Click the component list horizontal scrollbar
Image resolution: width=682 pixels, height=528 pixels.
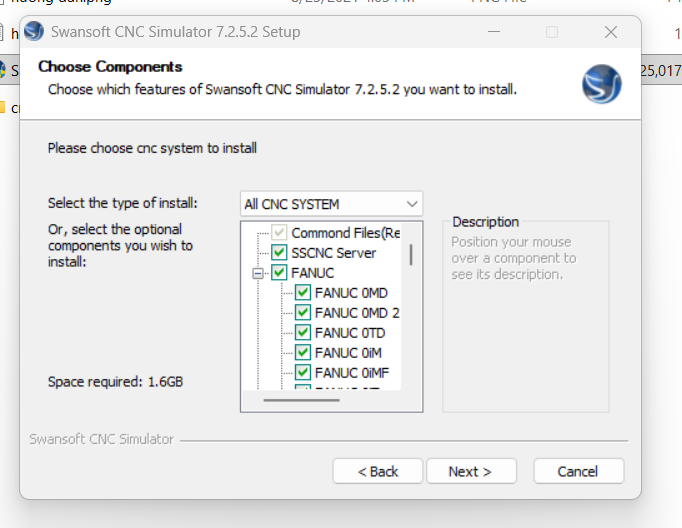[301, 400]
